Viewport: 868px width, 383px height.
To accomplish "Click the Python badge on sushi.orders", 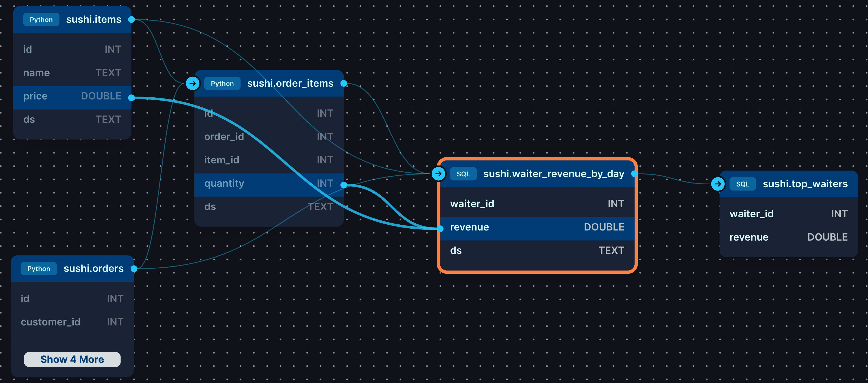I will [39, 269].
